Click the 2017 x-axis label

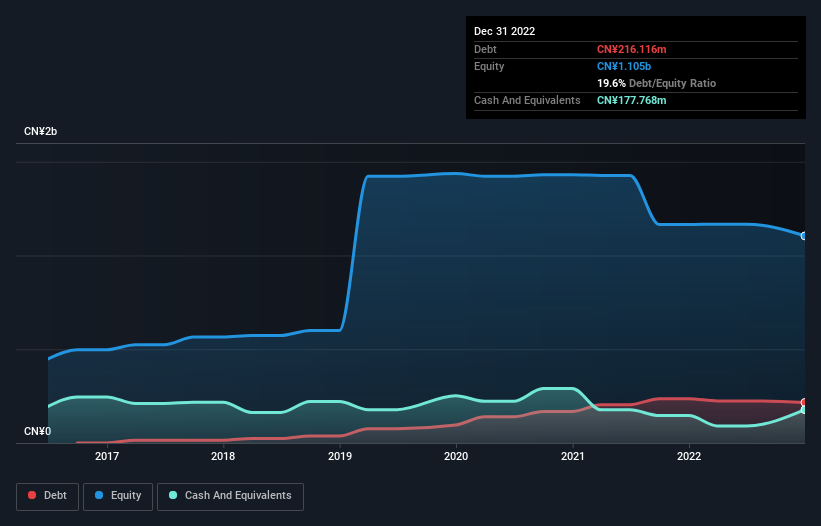(x=107, y=456)
